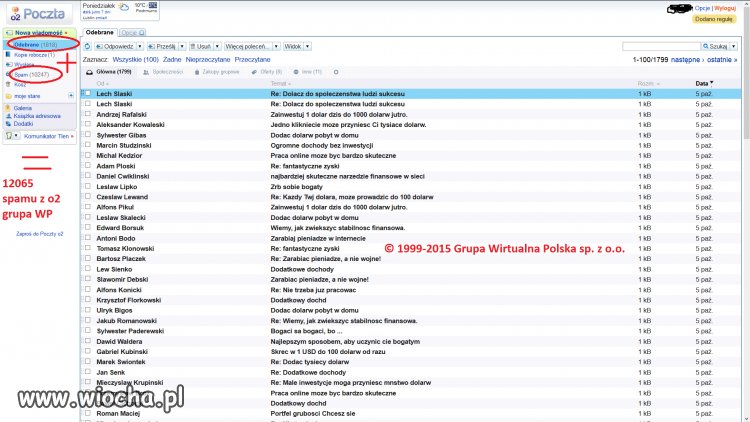
Task: Click the Usuń delete button
Action: pyautogui.click(x=201, y=46)
